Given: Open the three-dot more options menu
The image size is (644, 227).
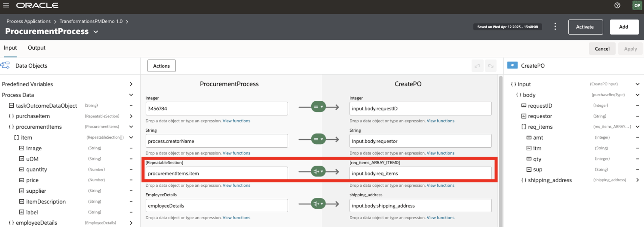Looking at the screenshot, I should [555, 27].
